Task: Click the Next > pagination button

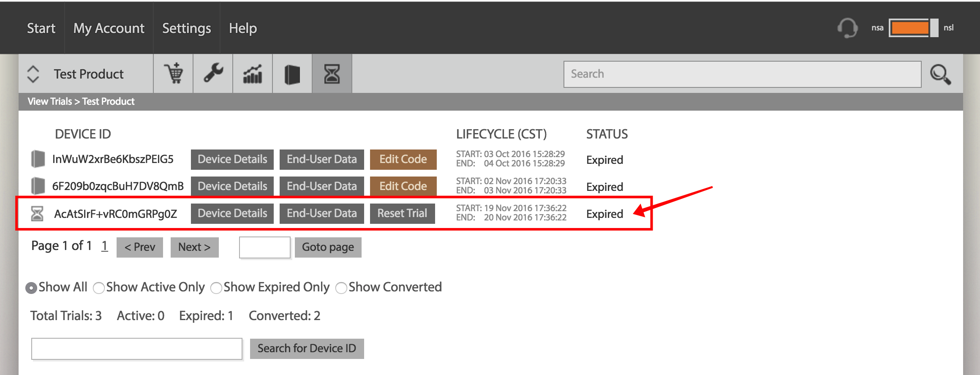Action: coord(194,247)
